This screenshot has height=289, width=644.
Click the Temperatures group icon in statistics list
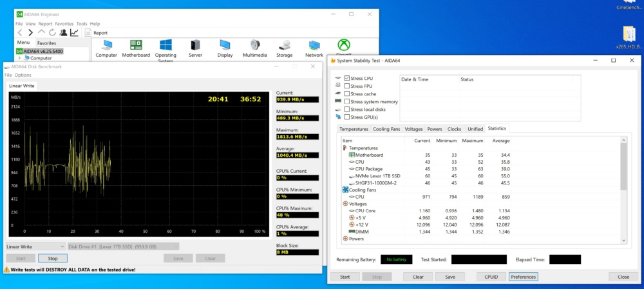[x=345, y=148]
